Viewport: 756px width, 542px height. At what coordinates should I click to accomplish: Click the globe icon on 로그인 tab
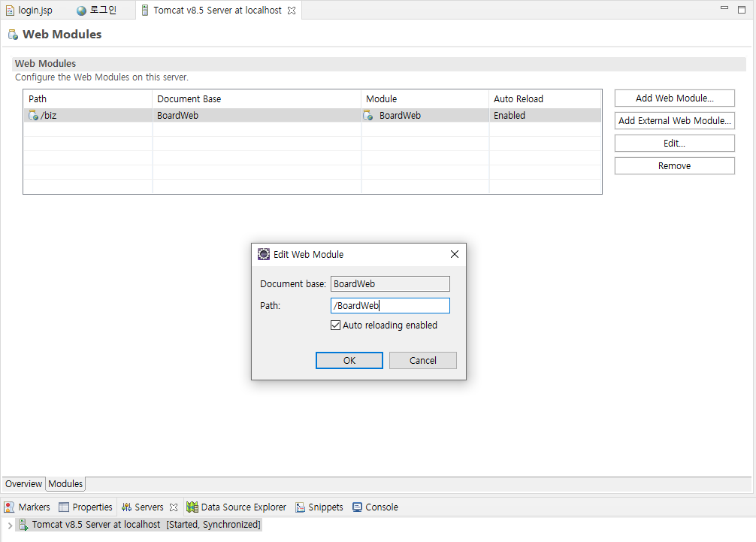[x=81, y=10]
